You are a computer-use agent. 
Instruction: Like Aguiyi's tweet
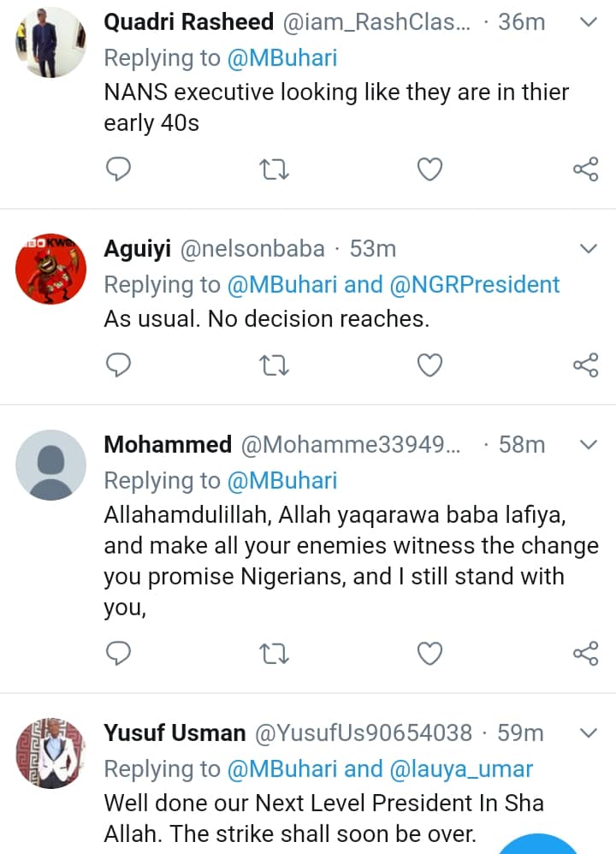coord(429,365)
